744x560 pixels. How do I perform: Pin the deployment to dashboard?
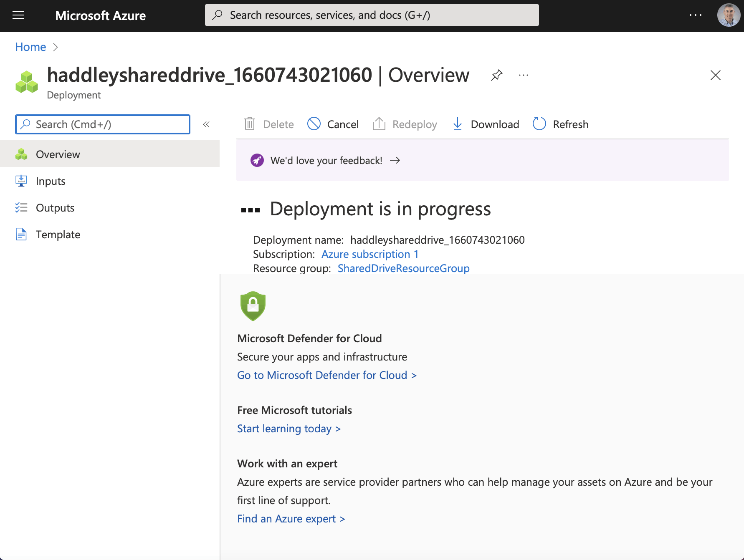[496, 76]
